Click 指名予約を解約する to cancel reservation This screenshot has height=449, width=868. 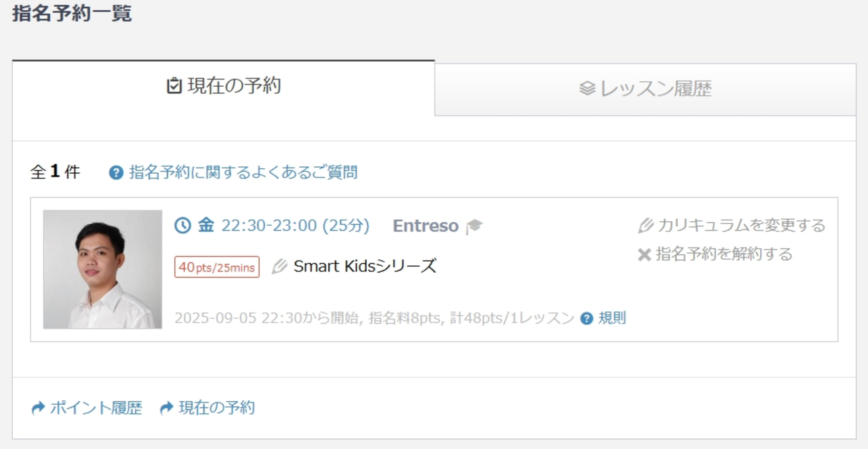pyautogui.click(x=724, y=254)
